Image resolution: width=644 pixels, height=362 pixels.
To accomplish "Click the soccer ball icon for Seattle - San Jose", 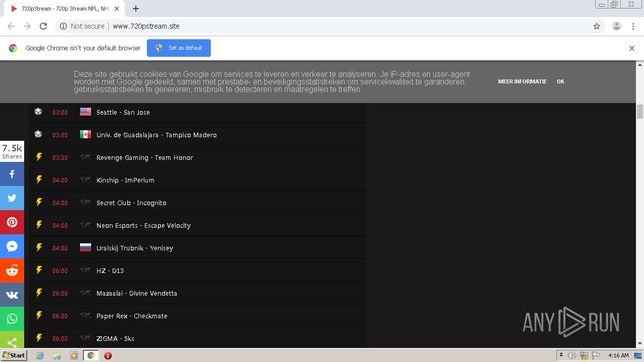I will [38, 112].
